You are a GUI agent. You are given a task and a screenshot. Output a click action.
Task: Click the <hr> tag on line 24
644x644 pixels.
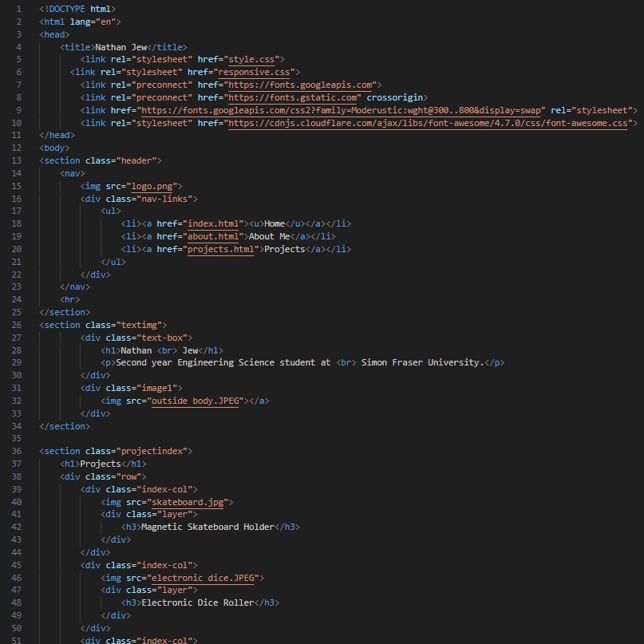click(69, 299)
